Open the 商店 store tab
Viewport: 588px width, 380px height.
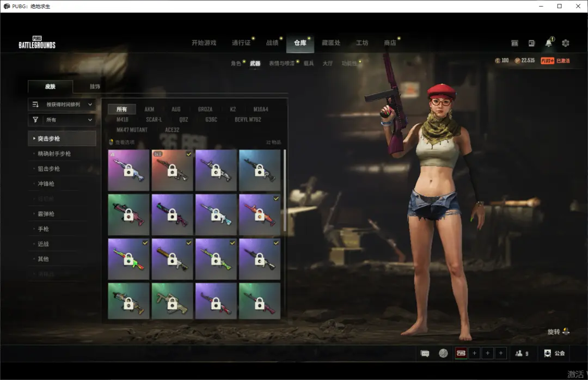(390, 43)
